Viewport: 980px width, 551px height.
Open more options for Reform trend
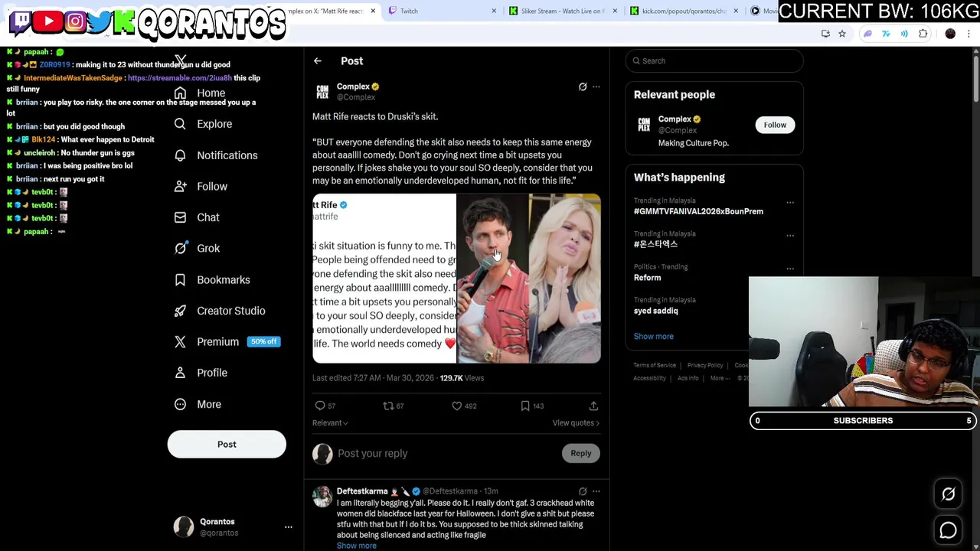(x=790, y=269)
